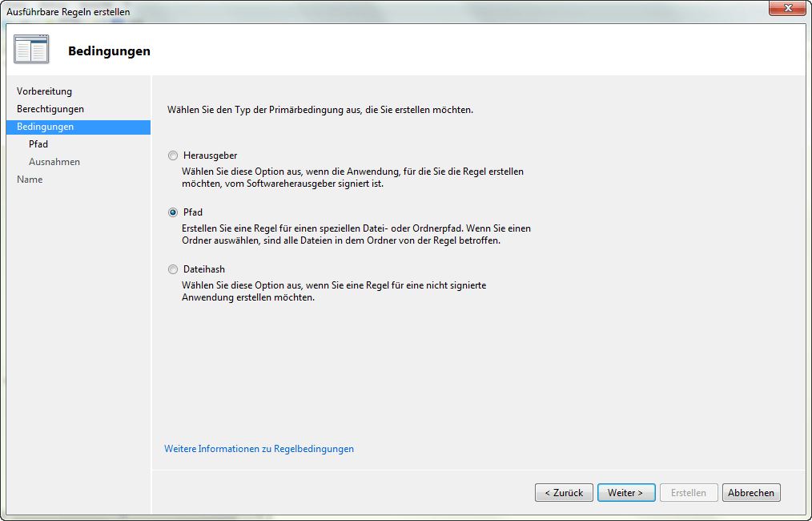Click the window title bar text
Image resolution: width=812 pixels, height=521 pixels.
[68, 12]
